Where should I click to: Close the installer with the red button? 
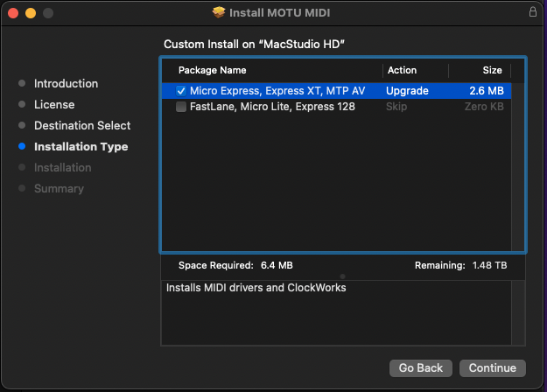(x=13, y=13)
